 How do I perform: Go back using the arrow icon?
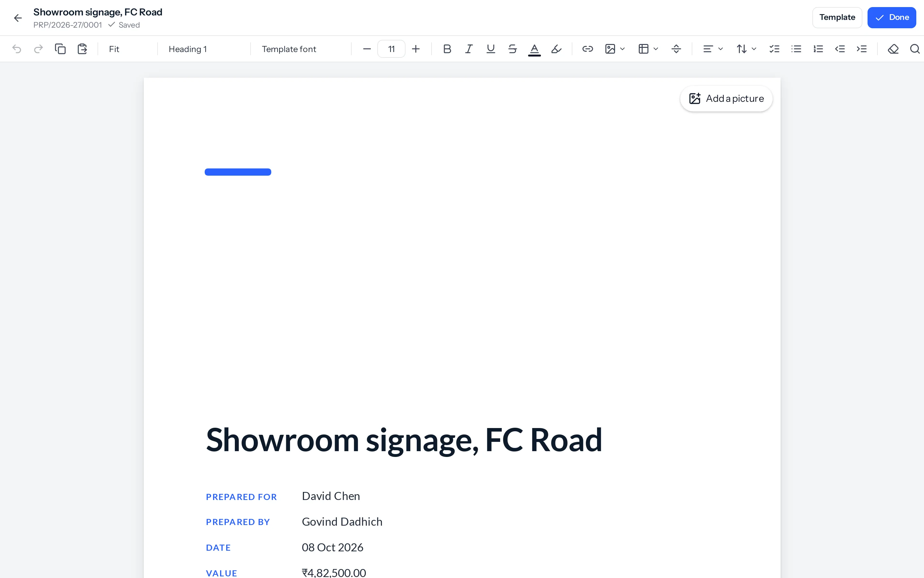pos(18,18)
